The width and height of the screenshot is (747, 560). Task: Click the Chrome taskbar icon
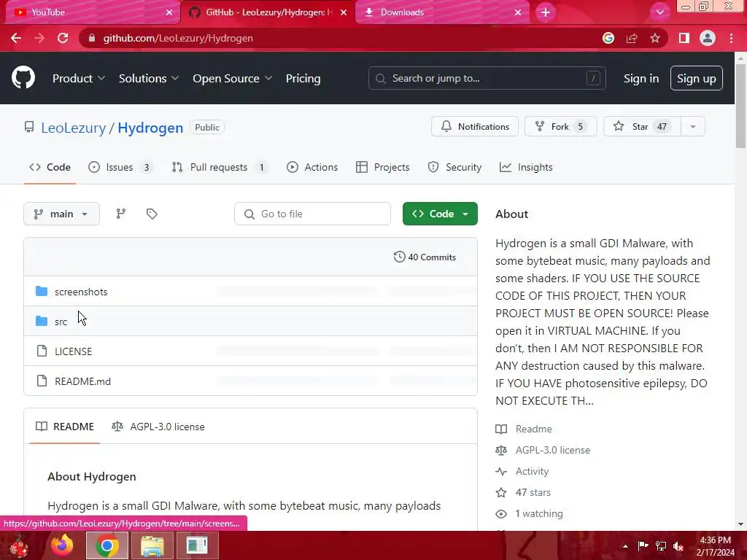click(x=107, y=545)
